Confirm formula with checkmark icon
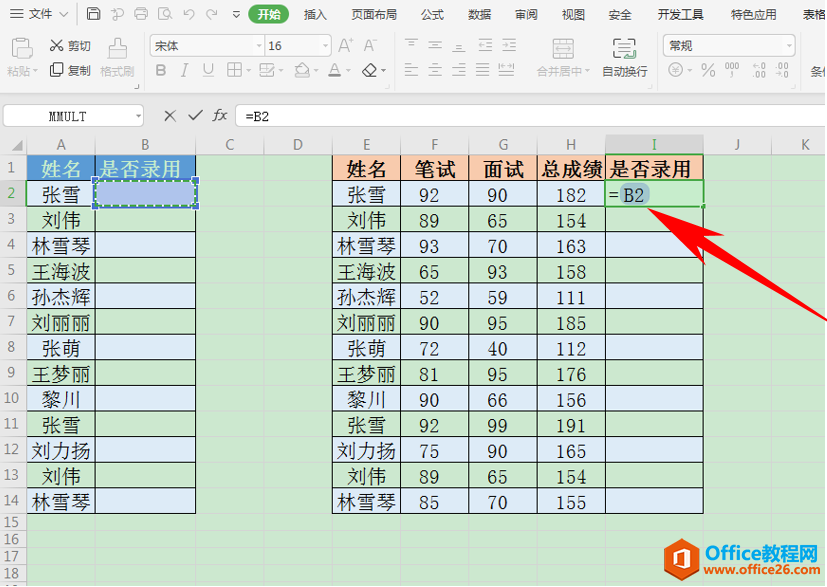This screenshot has height=587, width=827. (x=196, y=115)
